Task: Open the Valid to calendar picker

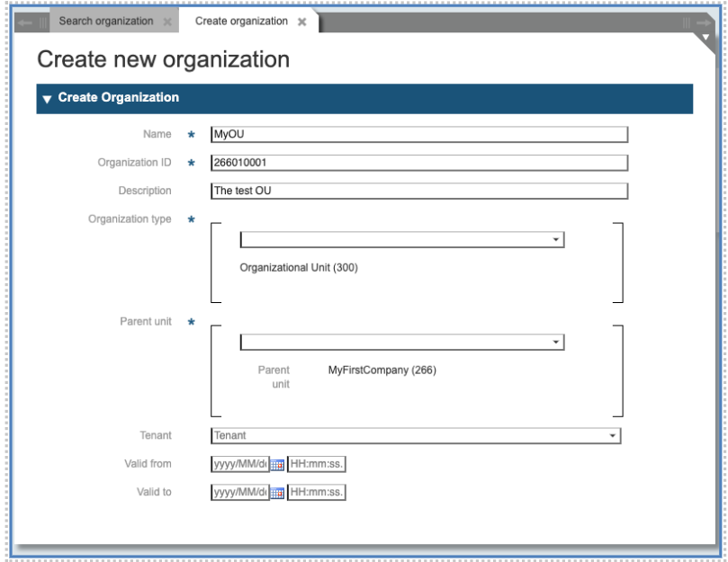Action: [277, 493]
